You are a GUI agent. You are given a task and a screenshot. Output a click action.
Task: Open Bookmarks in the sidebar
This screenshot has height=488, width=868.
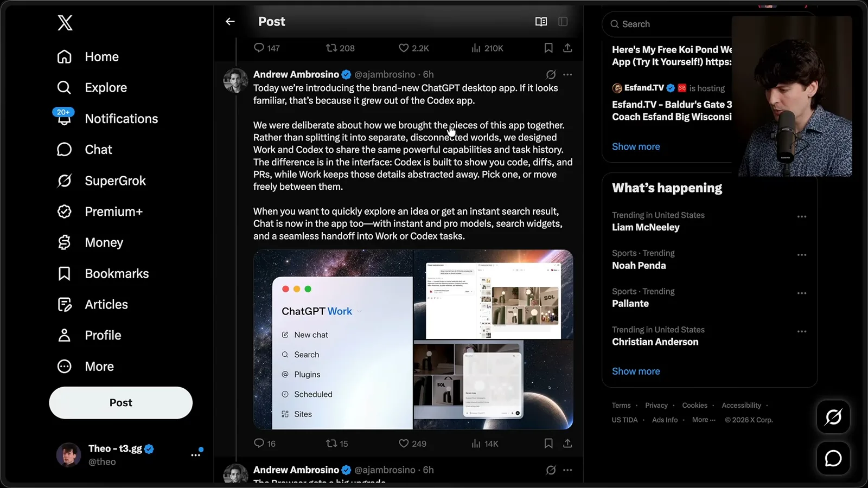103,274
